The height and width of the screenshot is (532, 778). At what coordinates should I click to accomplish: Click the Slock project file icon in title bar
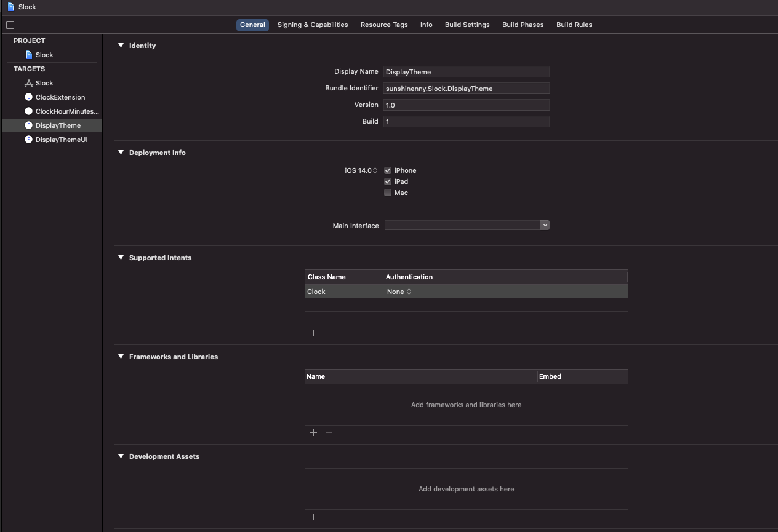[11, 7]
